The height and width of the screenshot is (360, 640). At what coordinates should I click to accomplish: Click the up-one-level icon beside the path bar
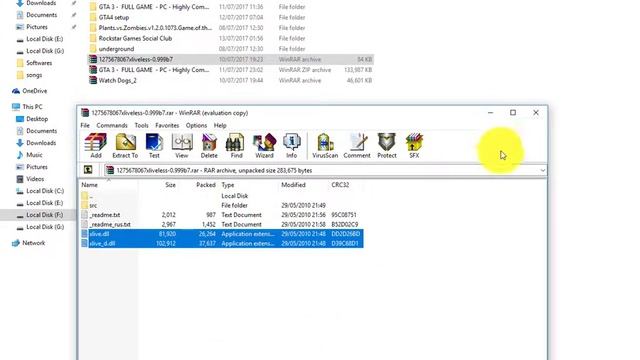click(x=88, y=170)
